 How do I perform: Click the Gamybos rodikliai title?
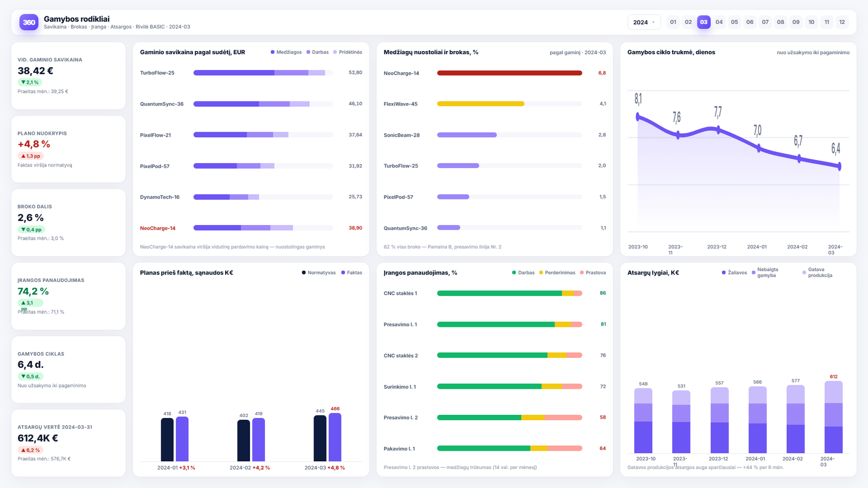[x=76, y=19]
